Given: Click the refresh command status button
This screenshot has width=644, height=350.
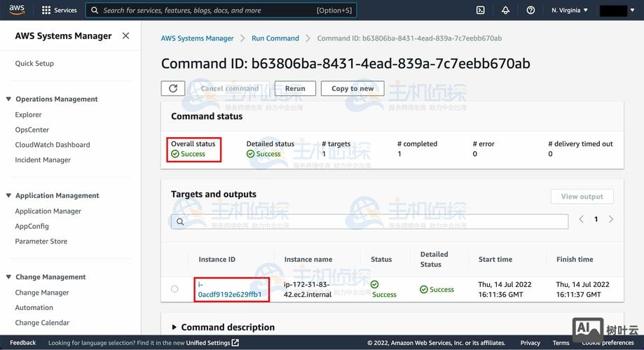Looking at the screenshot, I should click(173, 88).
